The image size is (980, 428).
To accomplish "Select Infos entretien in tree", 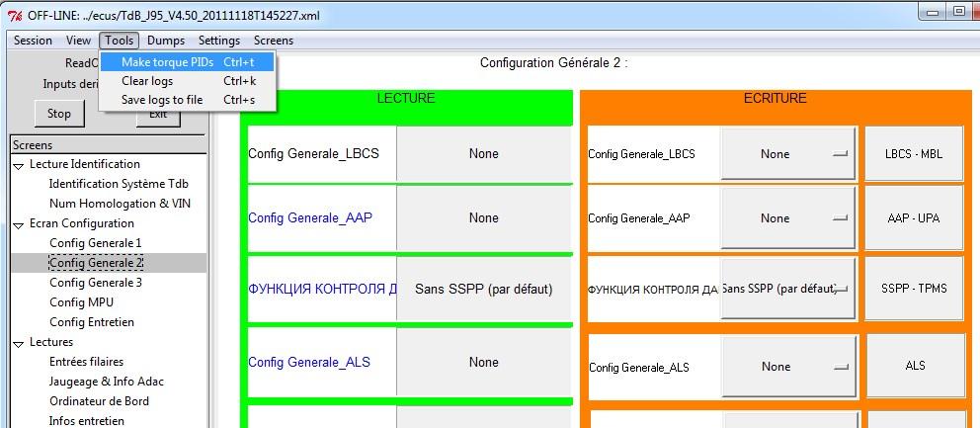I will click(86, 421).
